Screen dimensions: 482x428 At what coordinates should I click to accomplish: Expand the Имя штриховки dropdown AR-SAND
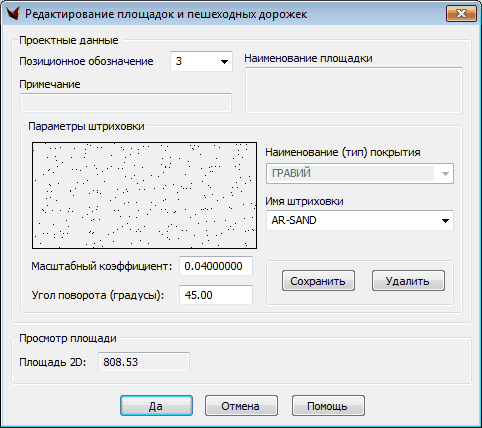pos(360,220)
